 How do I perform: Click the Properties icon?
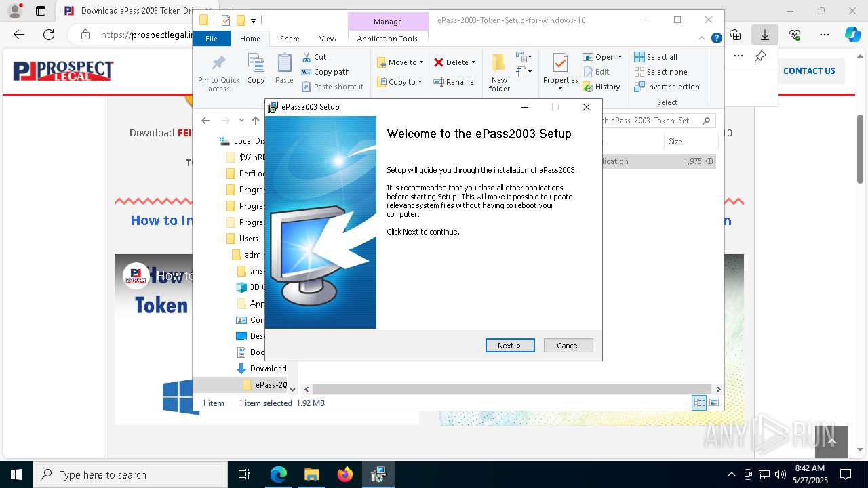click(560, 63)
